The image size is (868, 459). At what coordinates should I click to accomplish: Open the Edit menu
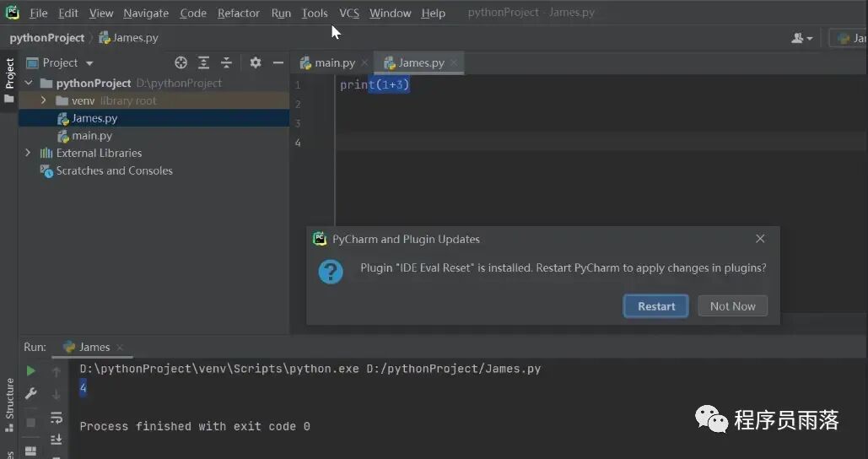point(68,13)
